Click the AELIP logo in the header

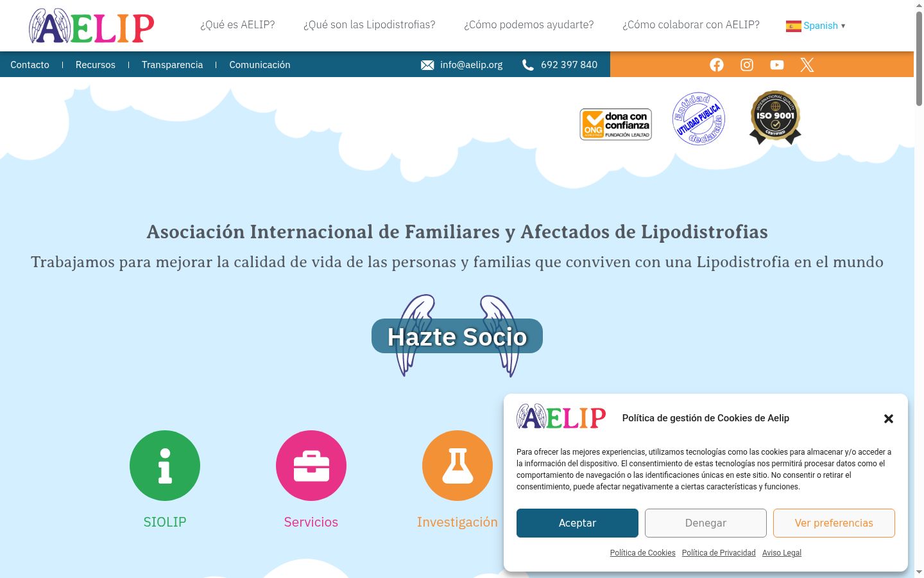[x=92, y=26]
